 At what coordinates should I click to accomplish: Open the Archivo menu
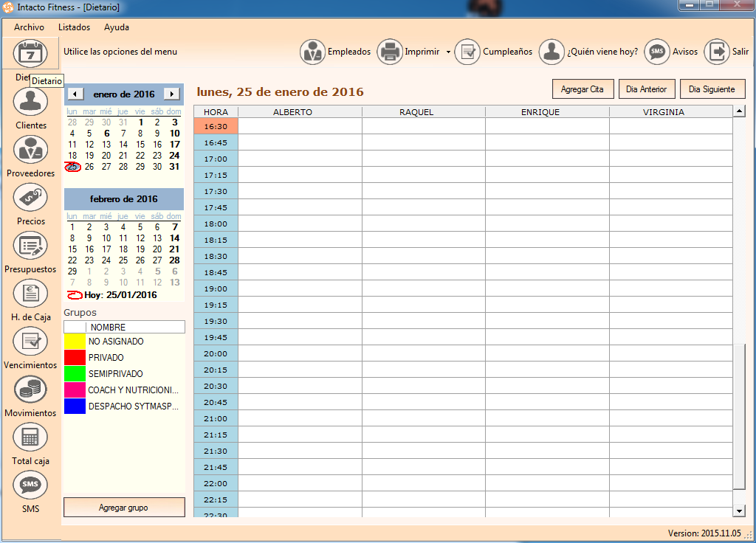point(29,27)
